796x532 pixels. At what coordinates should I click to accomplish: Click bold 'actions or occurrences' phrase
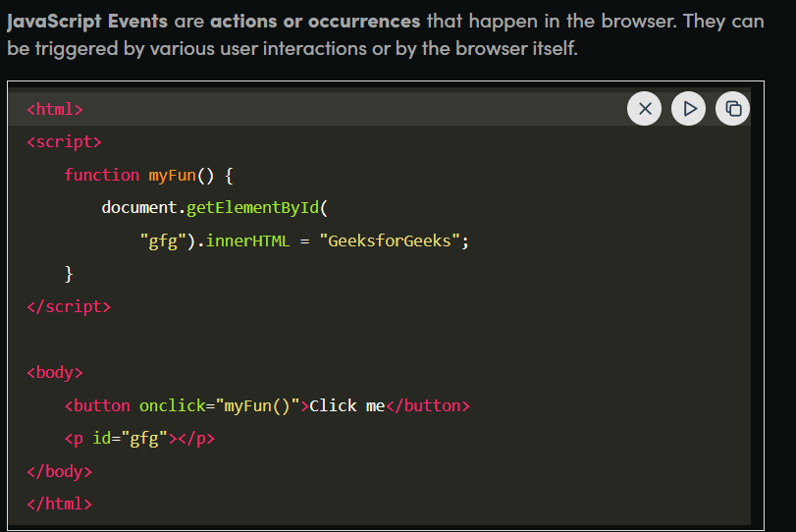pos(315,22)
